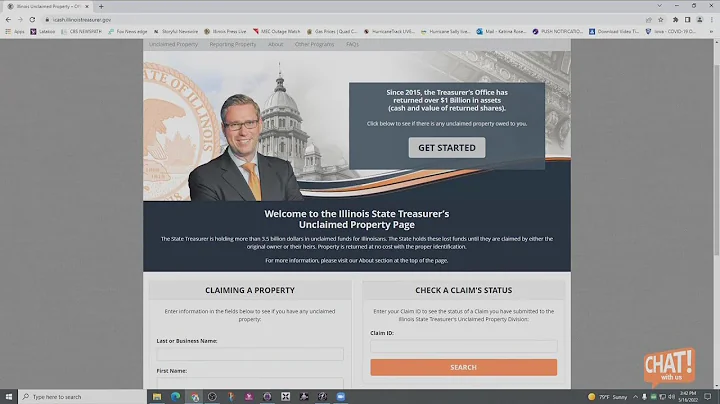Open the tab search dropdown arrow
The image size is (720, 404).
click(x=659, y=6)
